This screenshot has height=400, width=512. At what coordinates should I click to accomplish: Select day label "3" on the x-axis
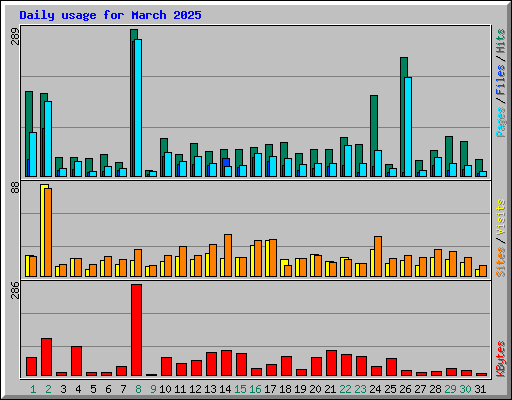coord(63,389)
